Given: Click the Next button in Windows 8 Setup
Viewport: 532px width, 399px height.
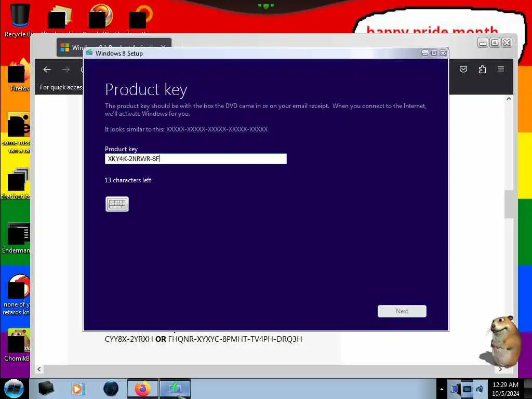Looking at the screenshot, I should click(x=402, y=311).
